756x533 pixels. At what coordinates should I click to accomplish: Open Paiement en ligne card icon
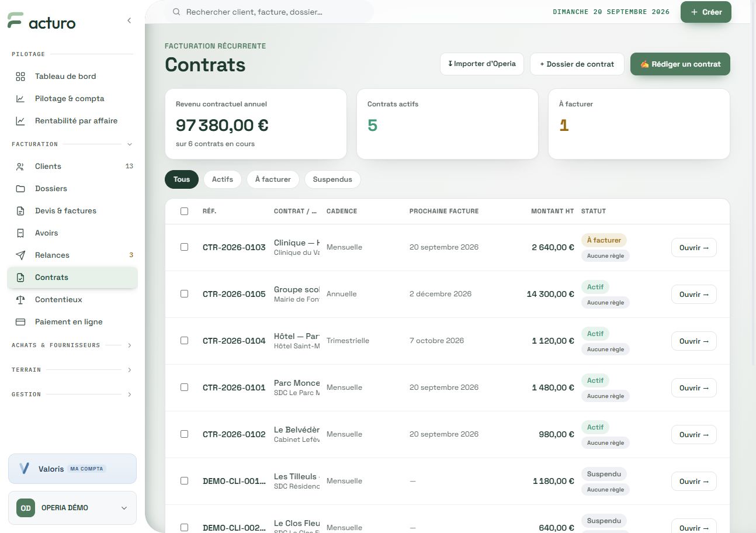click(20, 322)
